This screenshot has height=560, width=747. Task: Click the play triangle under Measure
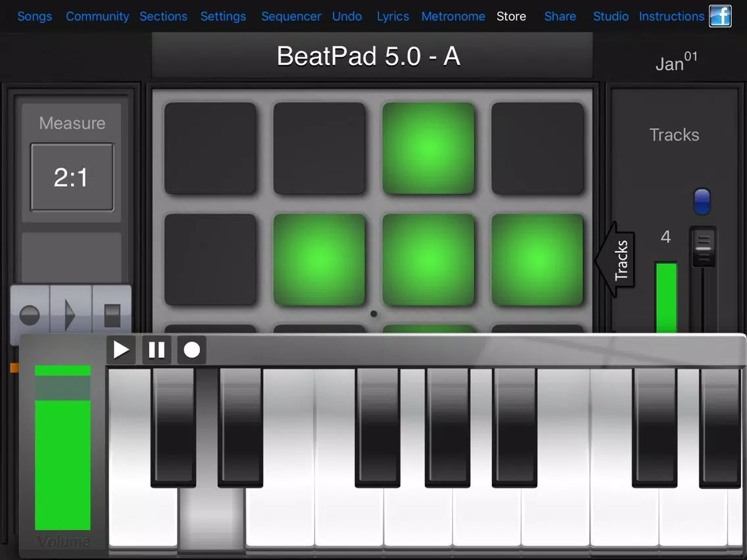[x=70, y=315]
